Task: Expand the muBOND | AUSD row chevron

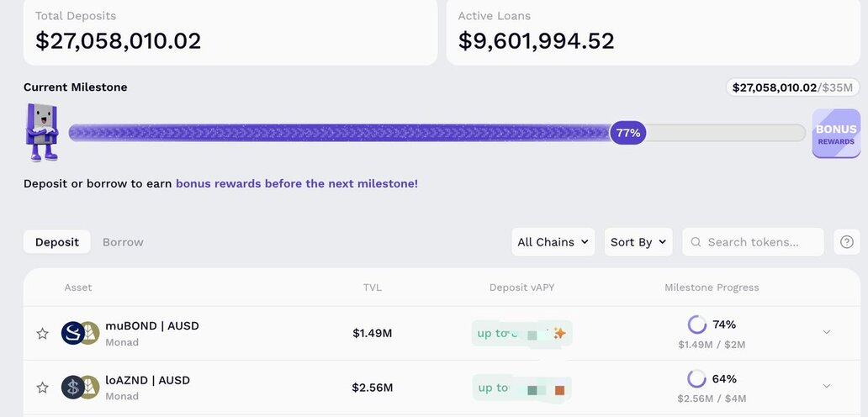Action: (x=826, y=332)
